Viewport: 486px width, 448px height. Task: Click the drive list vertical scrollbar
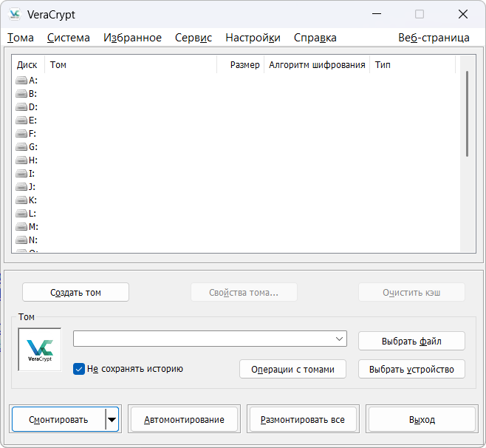click(467, 115)
